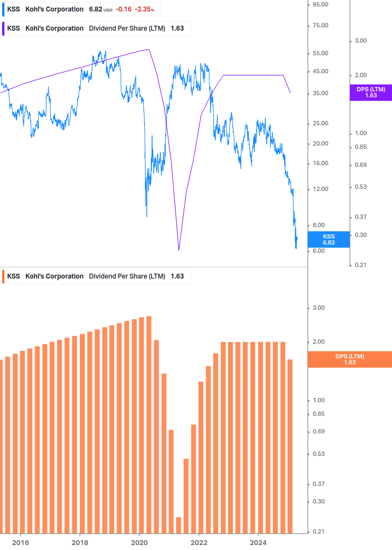The image size is (392, 550).
Task: Click the 2022 label on the time axis
Action: point(199,543)
